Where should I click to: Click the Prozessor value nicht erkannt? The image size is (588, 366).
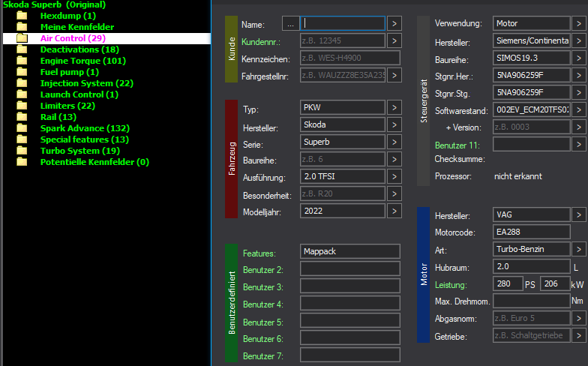point(517,176)
